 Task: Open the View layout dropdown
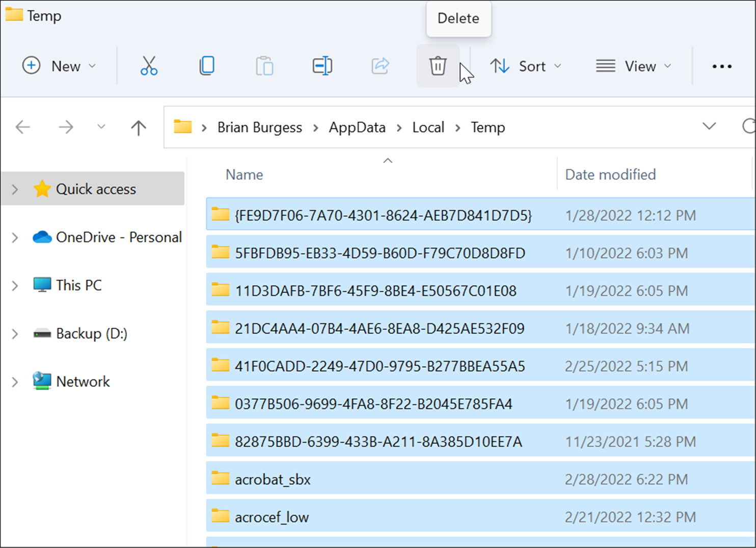[633, 66]
